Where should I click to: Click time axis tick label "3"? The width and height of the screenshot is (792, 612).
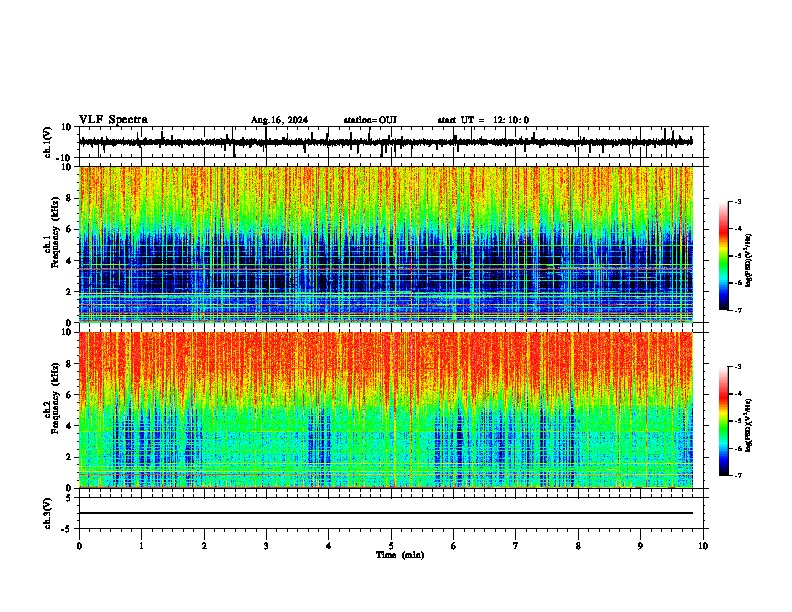(266, 546)
